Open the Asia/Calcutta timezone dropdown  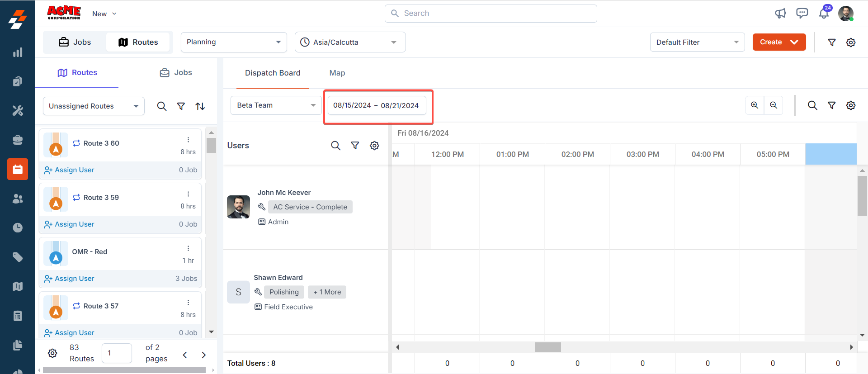pos(350,42)
